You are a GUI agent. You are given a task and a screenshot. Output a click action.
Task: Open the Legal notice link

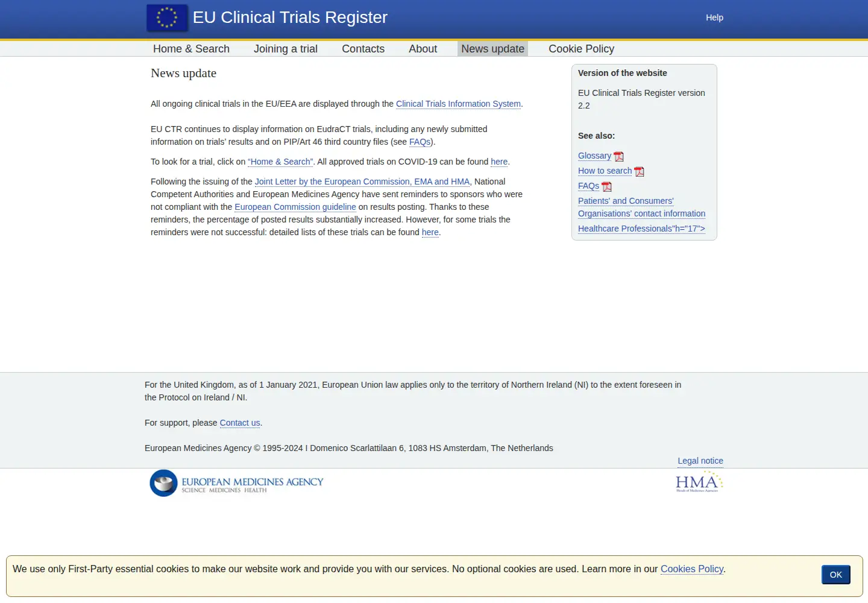[700, 461]
